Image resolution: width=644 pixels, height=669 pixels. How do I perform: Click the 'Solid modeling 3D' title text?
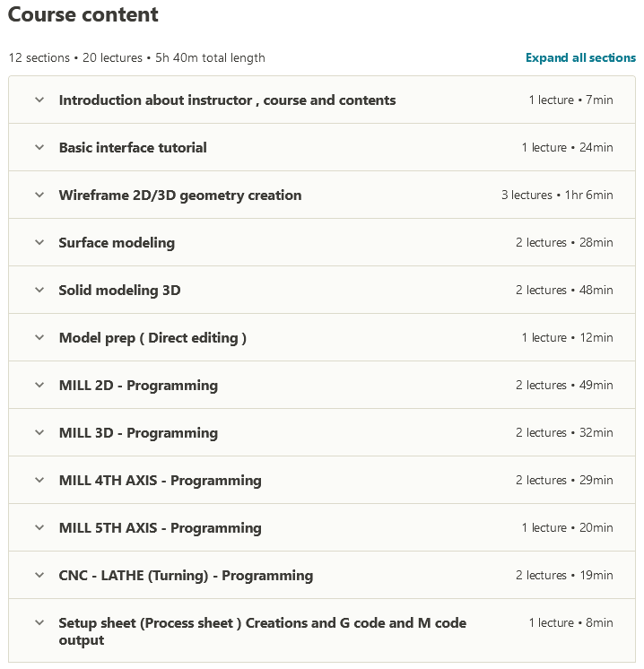pos(119,290)
